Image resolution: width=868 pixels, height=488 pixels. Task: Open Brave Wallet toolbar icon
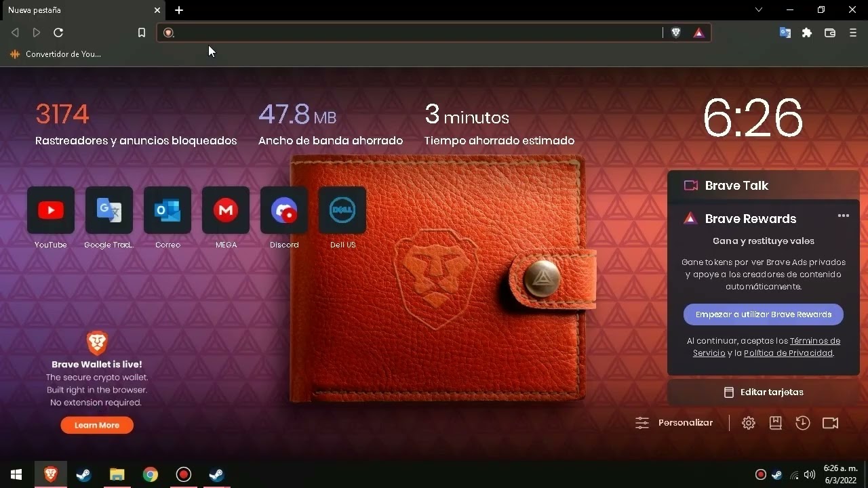tap(830, 33)
